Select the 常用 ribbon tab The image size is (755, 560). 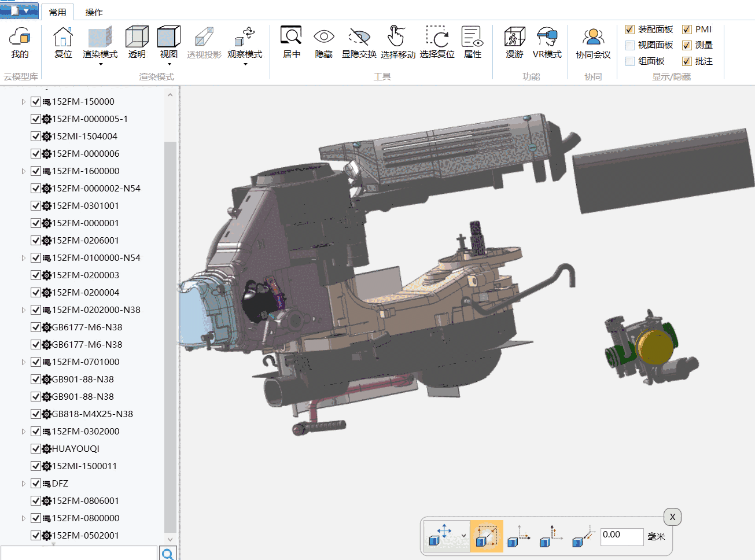pos(57,12)
